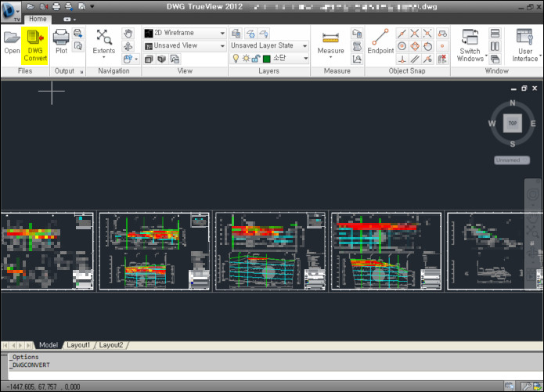The width and height of the screenshot is (544, 392).
Task: Toggle layer freeze sun icon
Action: coord(246,58)
